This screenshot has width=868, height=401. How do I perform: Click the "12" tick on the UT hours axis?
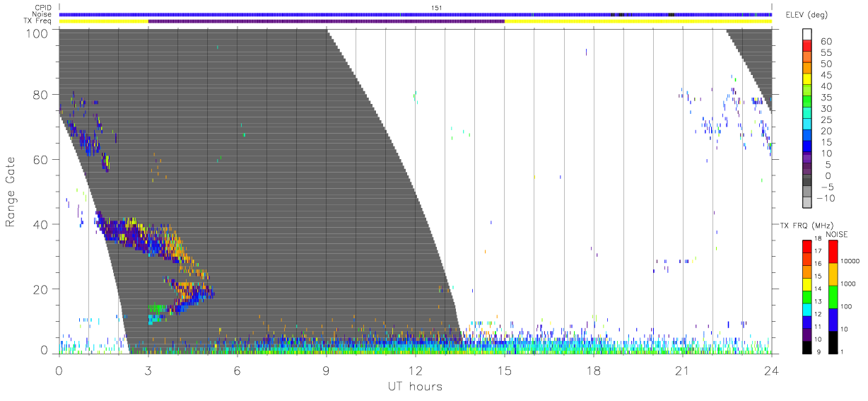[416, 371]
